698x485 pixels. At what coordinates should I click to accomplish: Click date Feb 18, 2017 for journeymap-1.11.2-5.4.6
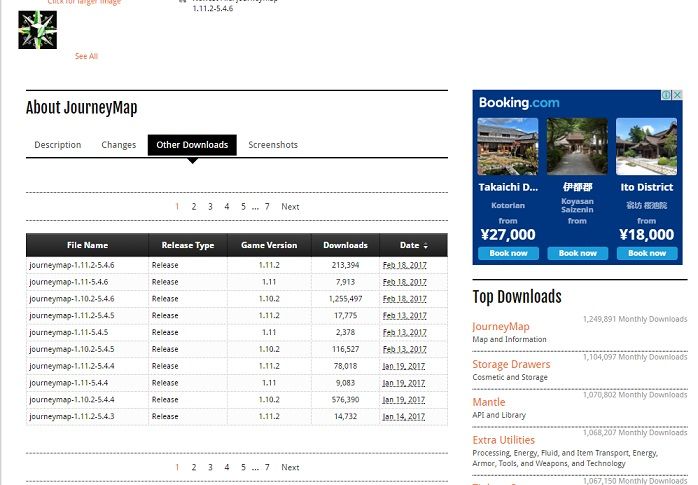click(x=405, y=265)
